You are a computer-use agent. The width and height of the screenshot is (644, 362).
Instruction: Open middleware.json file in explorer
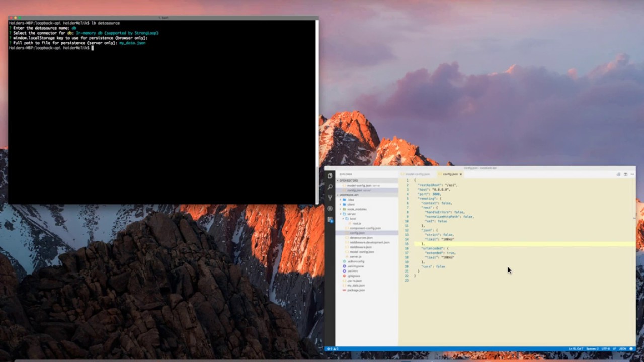tap(360, 247)
